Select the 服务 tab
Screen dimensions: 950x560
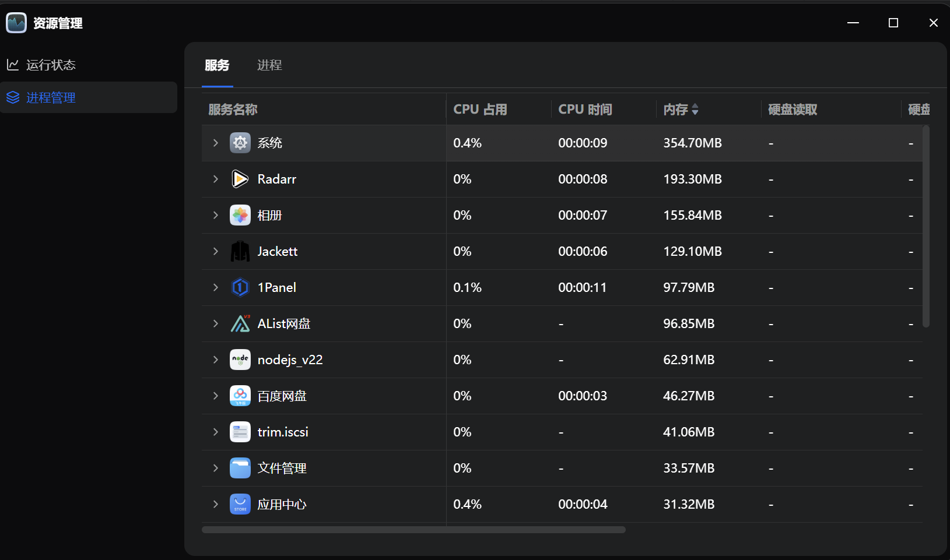pos(217,65)
